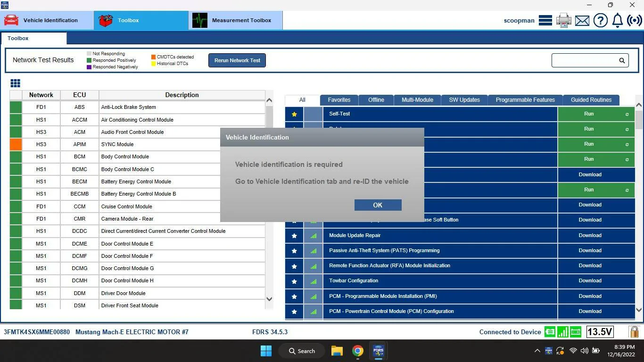This screenshot has width=644, height=362.
Task: Click the green status cell for BCM
Action: click(x=16, y=156)
